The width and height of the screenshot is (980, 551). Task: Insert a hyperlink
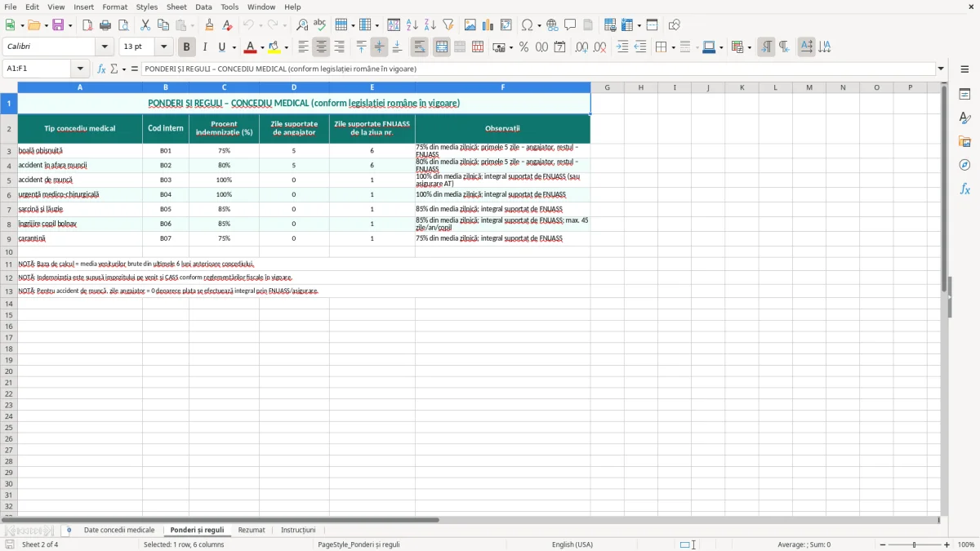click(x=553, y=24)
